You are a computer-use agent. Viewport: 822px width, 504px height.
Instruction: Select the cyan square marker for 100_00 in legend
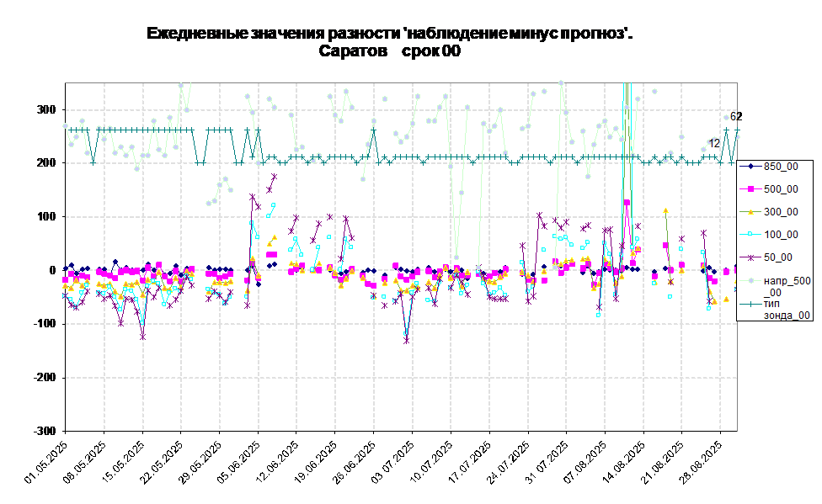[x=750, y=235]
